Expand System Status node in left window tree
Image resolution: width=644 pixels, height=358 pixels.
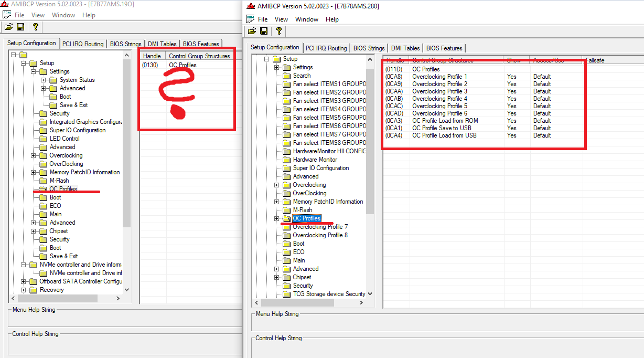(x=43, y=80)
